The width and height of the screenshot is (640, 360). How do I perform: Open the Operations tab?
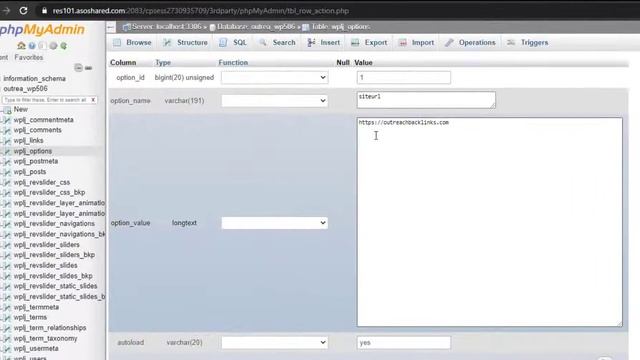point(470,42)
